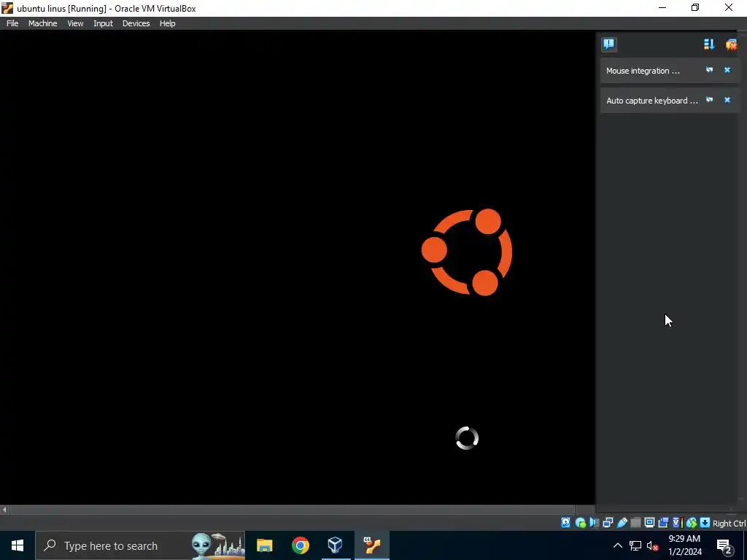
Task: Click the optical disk status icon
Action: point(580,523)
